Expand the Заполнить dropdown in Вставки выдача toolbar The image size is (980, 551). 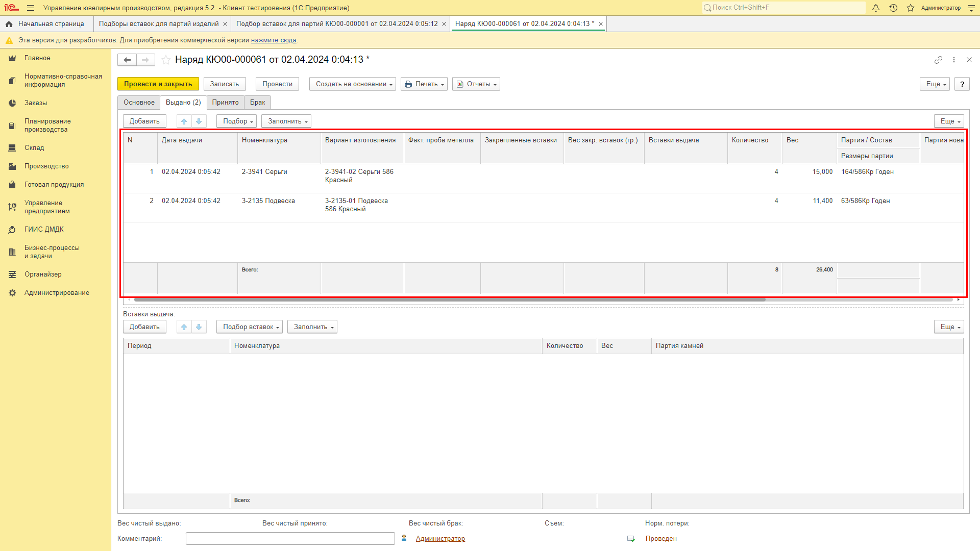(312, 327)
